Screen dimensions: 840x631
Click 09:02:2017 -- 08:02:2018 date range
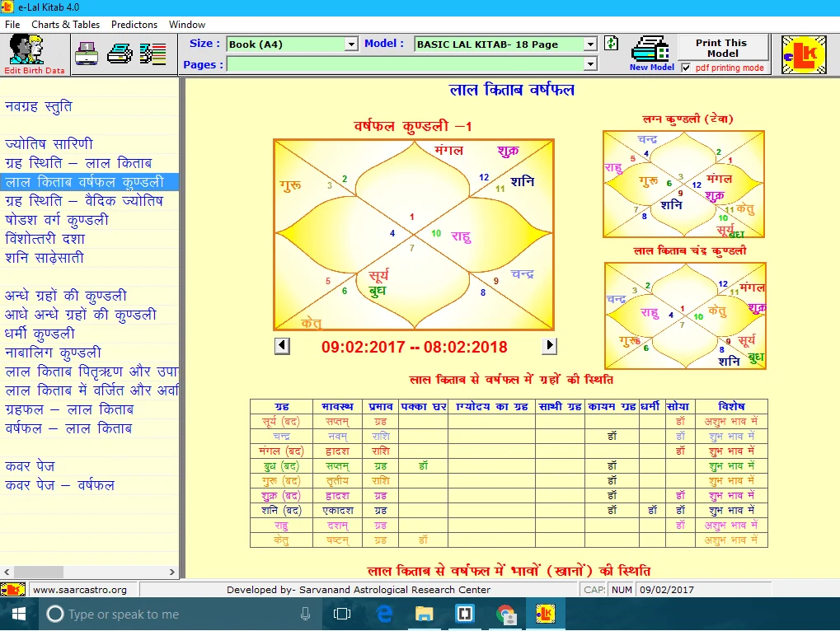coord(414,347)
